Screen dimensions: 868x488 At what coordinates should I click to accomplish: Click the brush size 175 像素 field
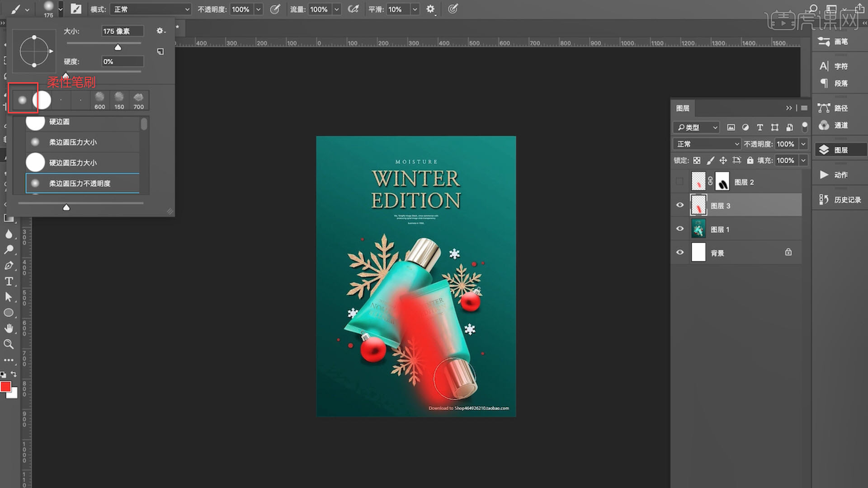122,31
